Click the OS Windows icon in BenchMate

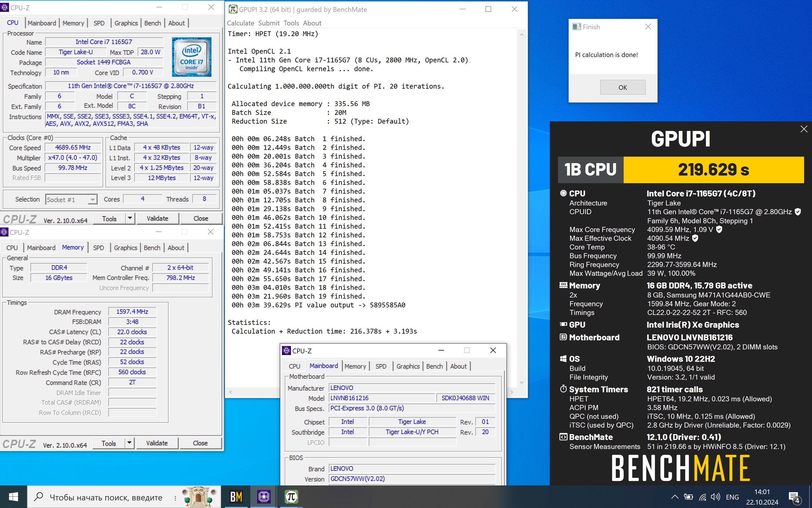(563, 358)
